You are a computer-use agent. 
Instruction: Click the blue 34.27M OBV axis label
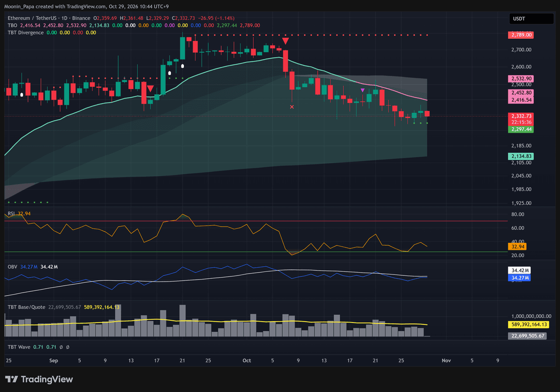pyautogui.click(x=520, y=278)
